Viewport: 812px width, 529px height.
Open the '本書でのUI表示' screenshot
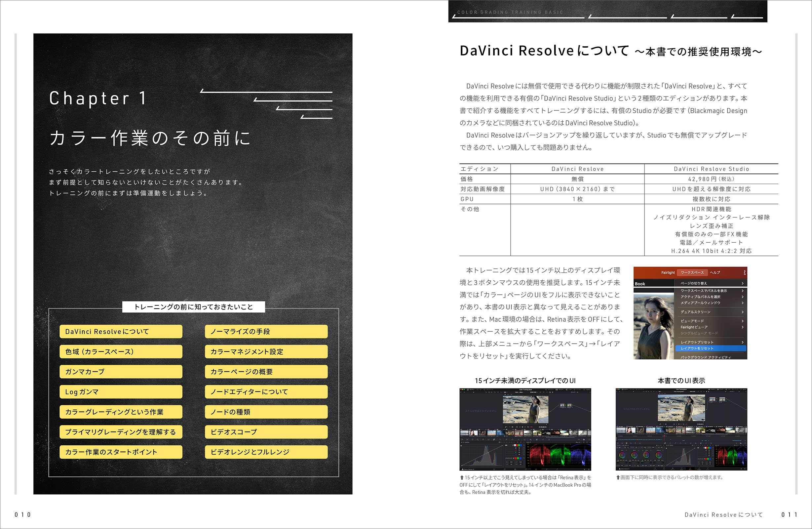point(681,429)
